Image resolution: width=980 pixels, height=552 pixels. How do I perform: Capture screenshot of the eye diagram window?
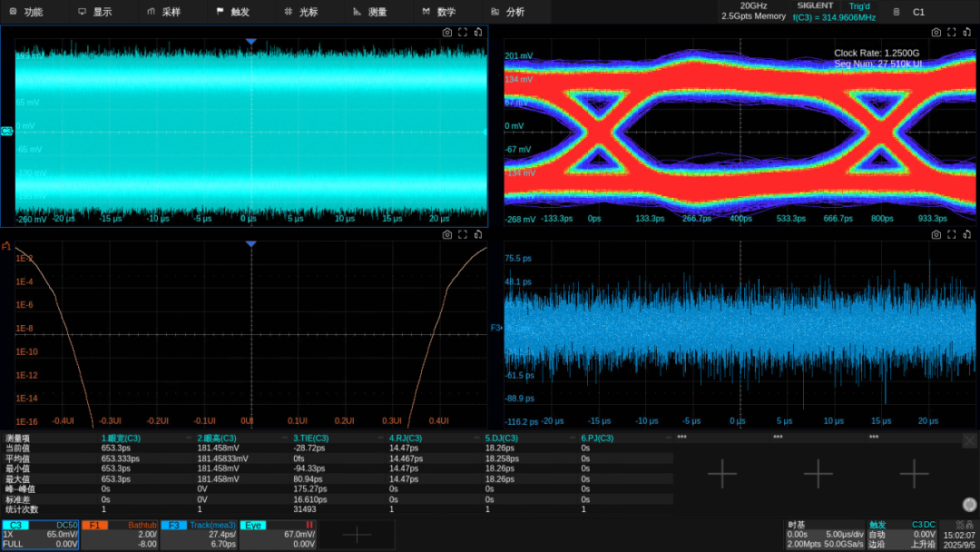[937, 32]
